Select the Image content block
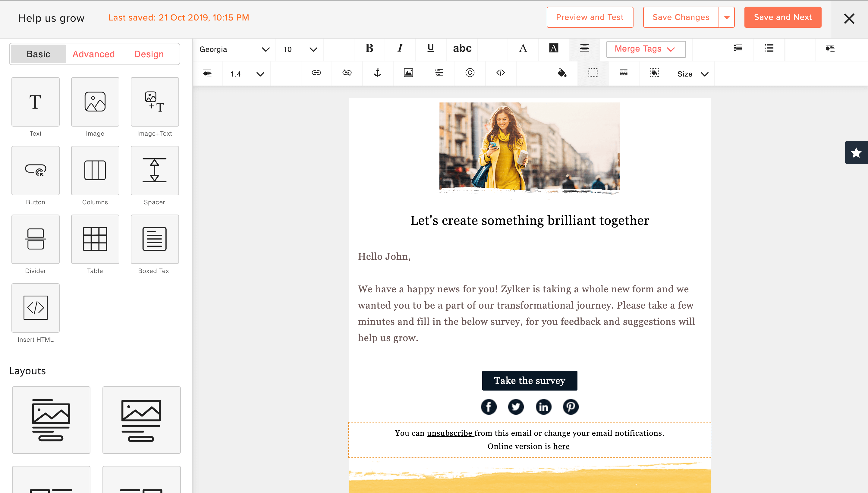868x493 pixels. tap(95, 102)
